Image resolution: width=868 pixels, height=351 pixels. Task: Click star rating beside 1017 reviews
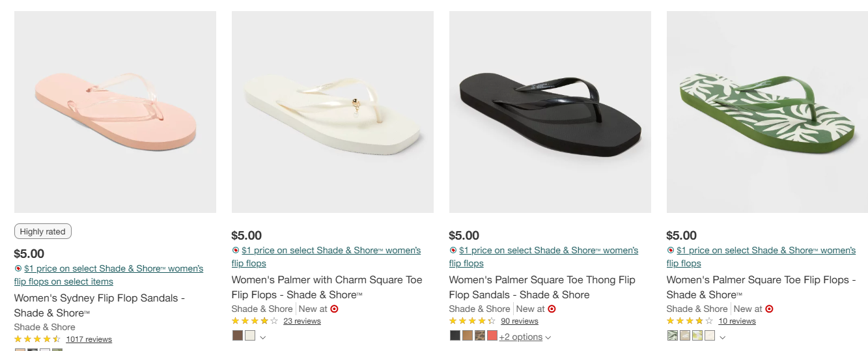click(x=37, y=339)
